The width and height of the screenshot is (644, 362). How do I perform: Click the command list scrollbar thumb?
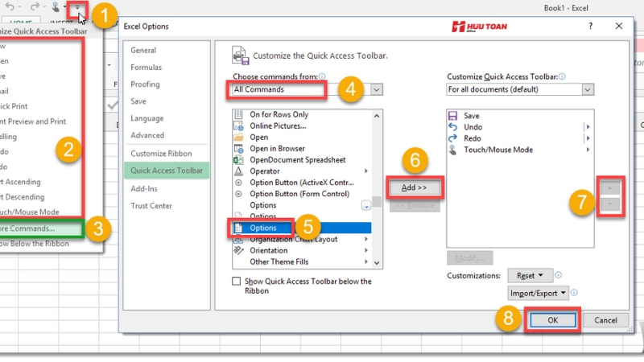coord(377,202)
